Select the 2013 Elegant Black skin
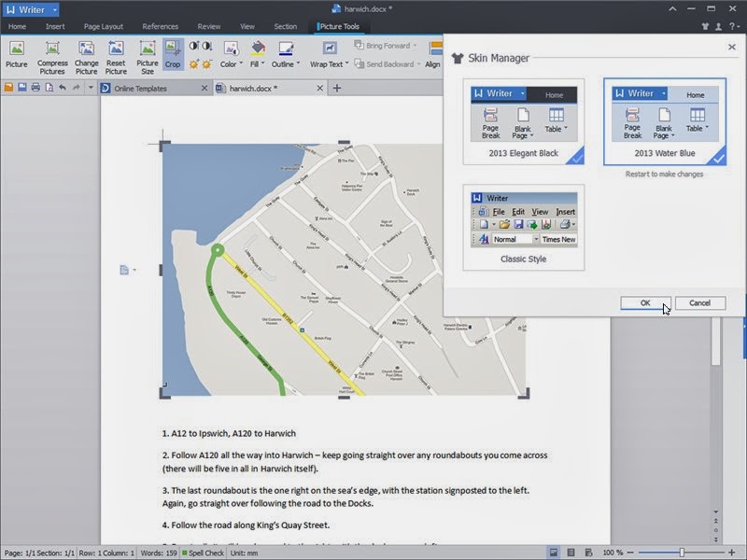The width and height of the screenshot is (747, 560). pyautogui.click(x=524, y=122)
